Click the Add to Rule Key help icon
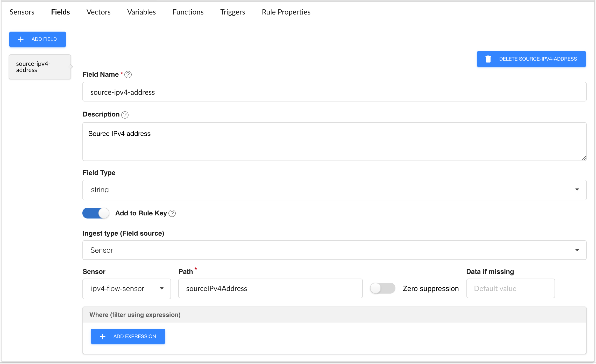This screenshot has width=596, height=364. [172, 213]
